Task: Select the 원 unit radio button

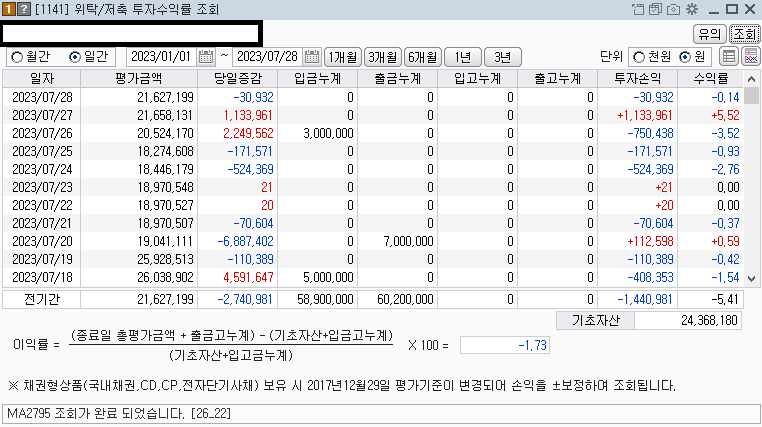Action: (685, 57)
